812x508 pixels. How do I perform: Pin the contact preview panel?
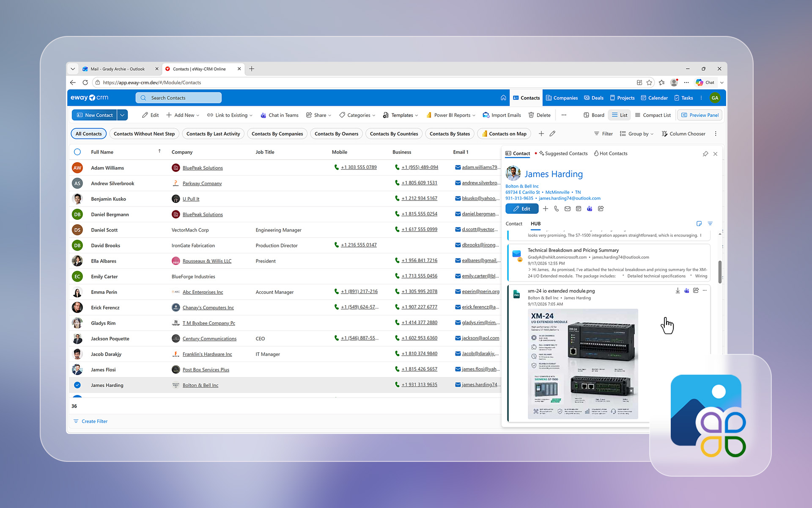pyautogui.click(x=705, y=154)
